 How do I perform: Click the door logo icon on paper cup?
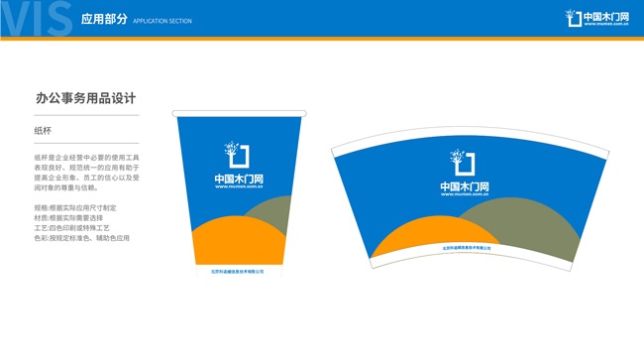click(x=237, y=155)
